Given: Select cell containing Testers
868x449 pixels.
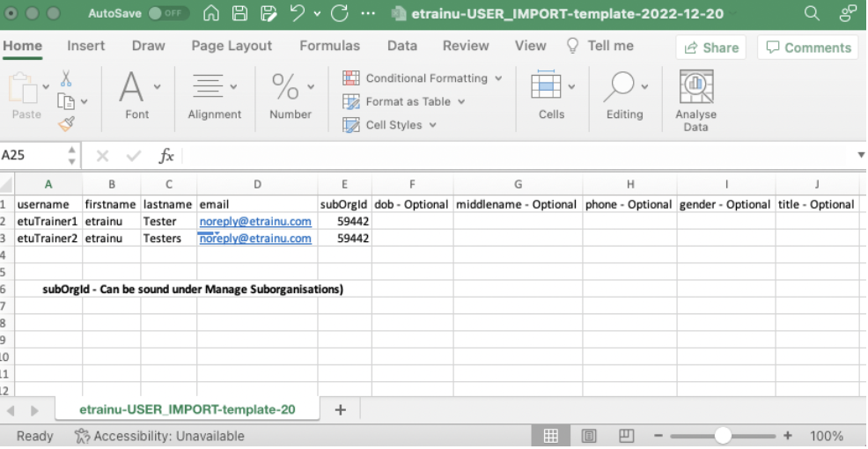Looking at the screenshot, I should (168, 238).
